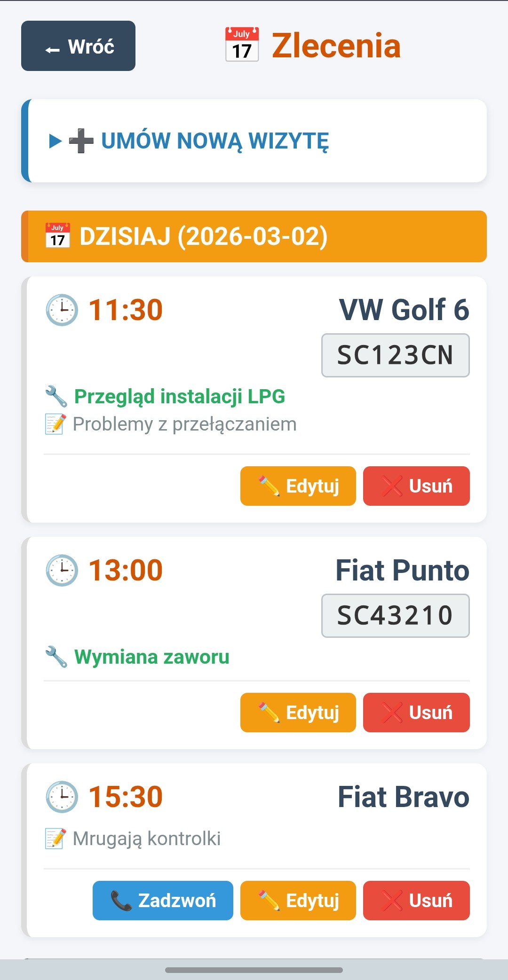Delete the VW Golf 6 appointment
This screenshot has width=508, height=980.
click(x=416, y=486)
